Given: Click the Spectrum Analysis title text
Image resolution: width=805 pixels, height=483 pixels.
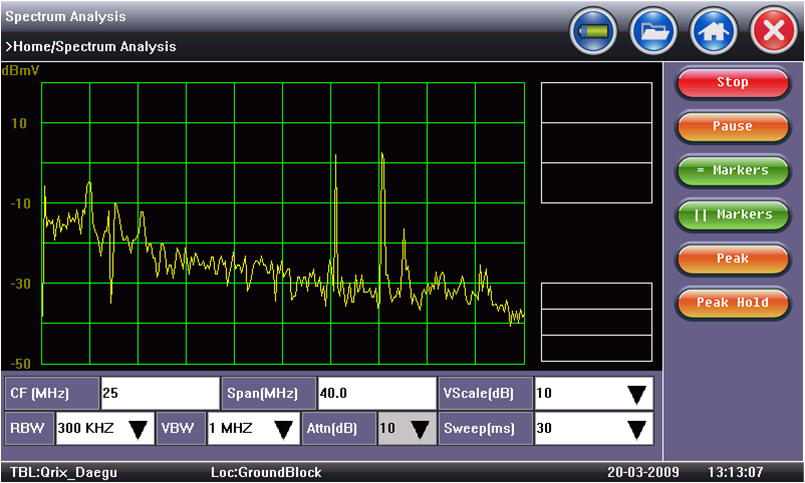Looking at the screenshot, I should tap(66, 16).
